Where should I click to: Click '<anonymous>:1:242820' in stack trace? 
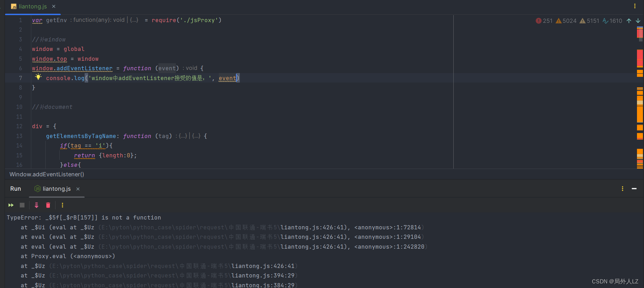coord(389,247)
